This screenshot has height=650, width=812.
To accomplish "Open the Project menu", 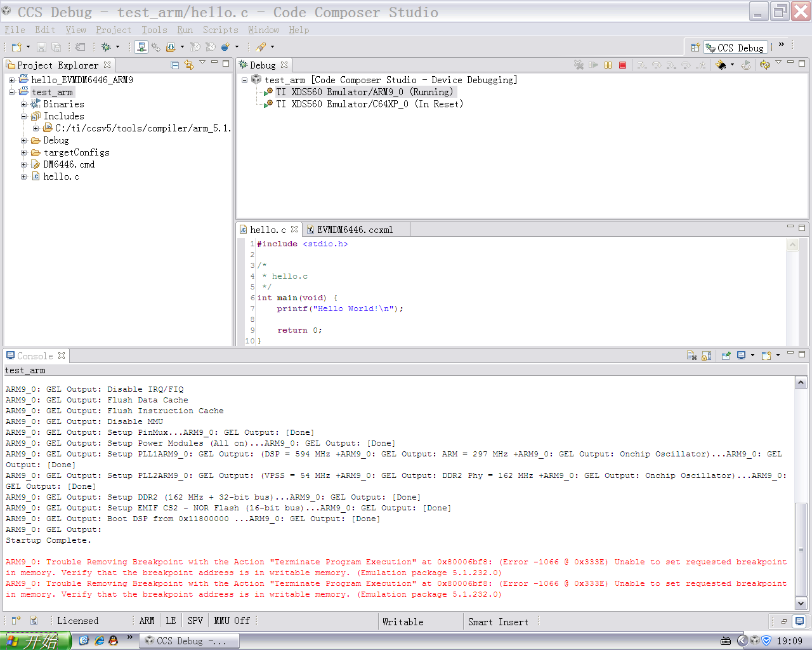I will (x=114, y=30).
